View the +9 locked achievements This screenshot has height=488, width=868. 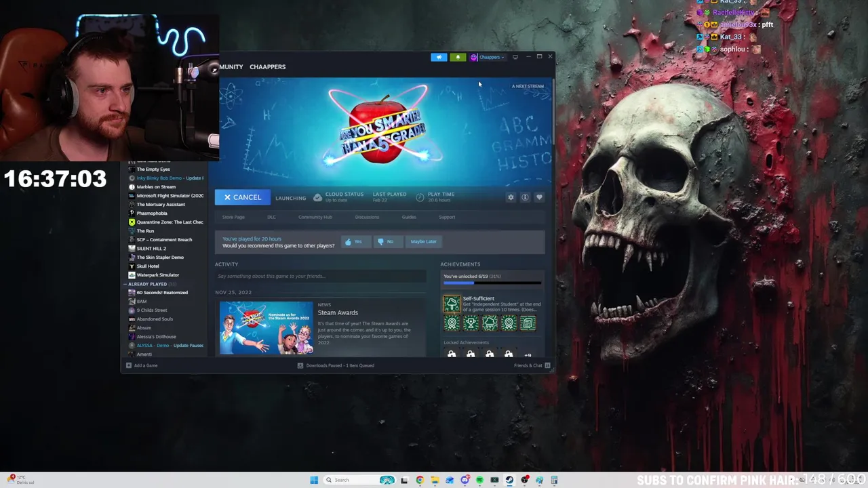click(528, 354)
